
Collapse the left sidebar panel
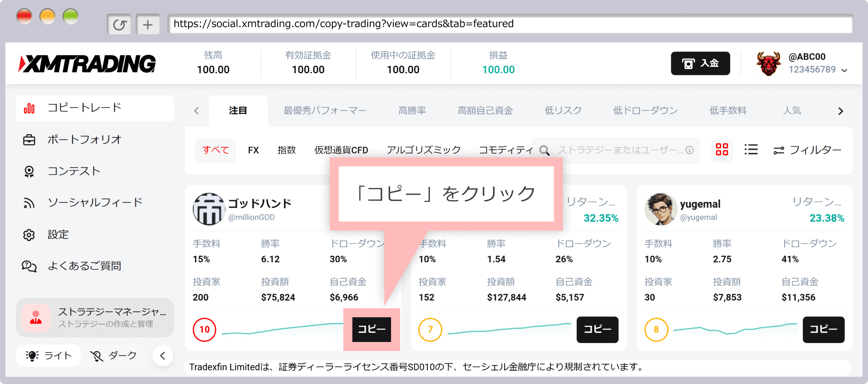pyautogui.click(x=163, y=356)
